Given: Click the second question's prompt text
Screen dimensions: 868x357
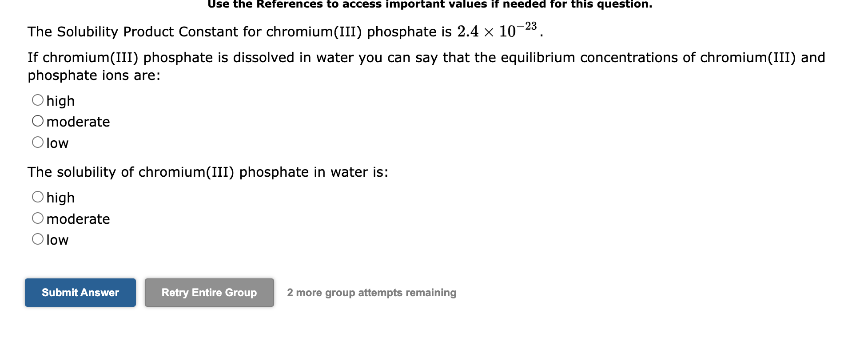Looking at the screenshot, I should point(207,172).
